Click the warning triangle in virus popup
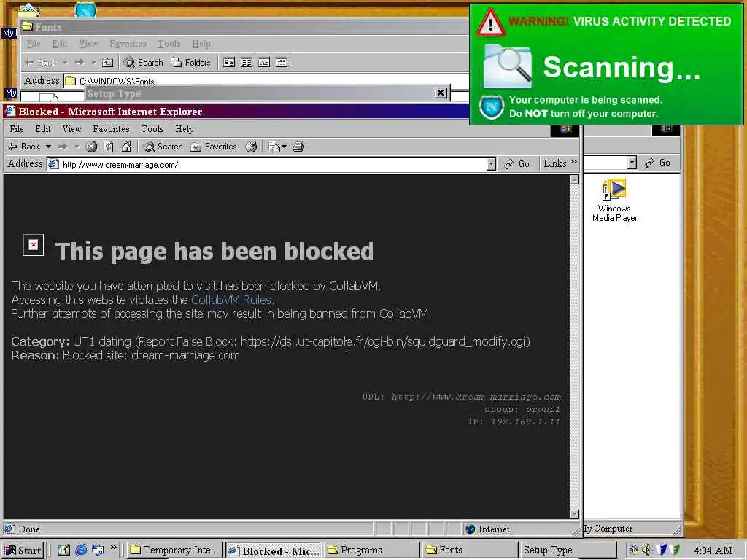747x560 pixels. (490, 22)
